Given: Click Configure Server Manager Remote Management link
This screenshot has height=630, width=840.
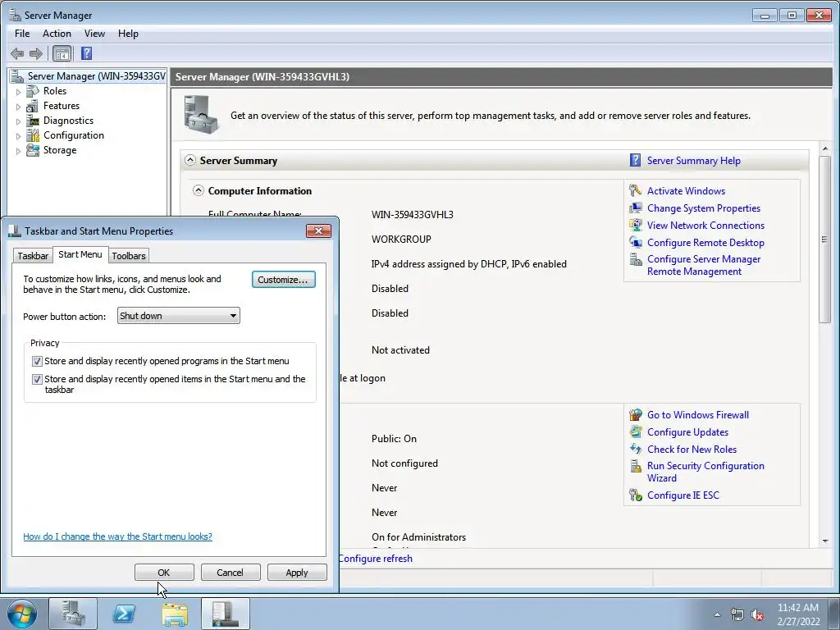Looking at the screenshot, I should (703, 265).
